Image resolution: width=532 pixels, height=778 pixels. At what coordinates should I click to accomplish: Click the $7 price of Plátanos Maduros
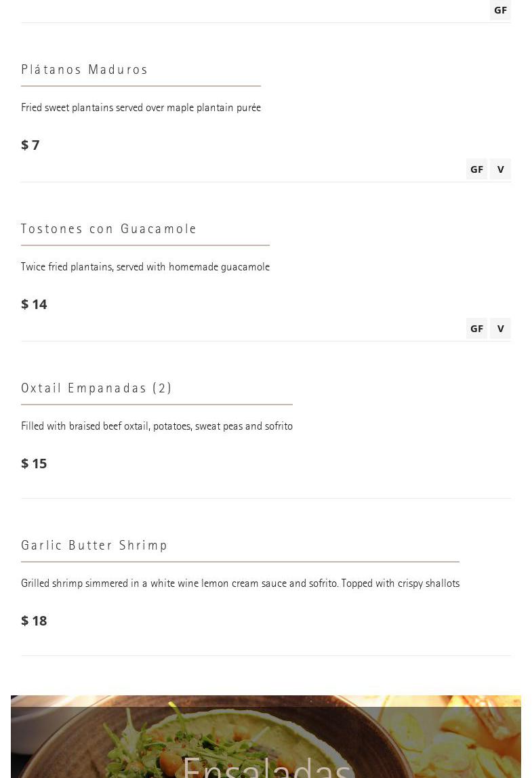(30, 145)
